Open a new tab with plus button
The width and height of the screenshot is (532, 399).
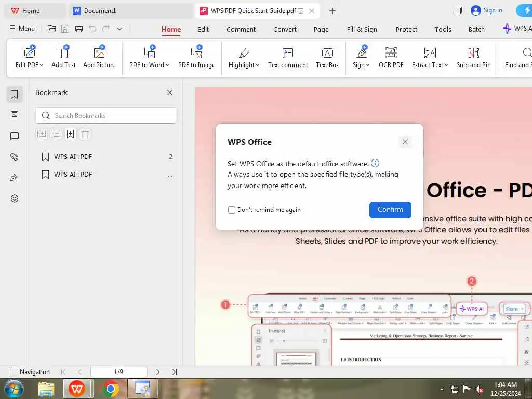(x=332, y=11)
